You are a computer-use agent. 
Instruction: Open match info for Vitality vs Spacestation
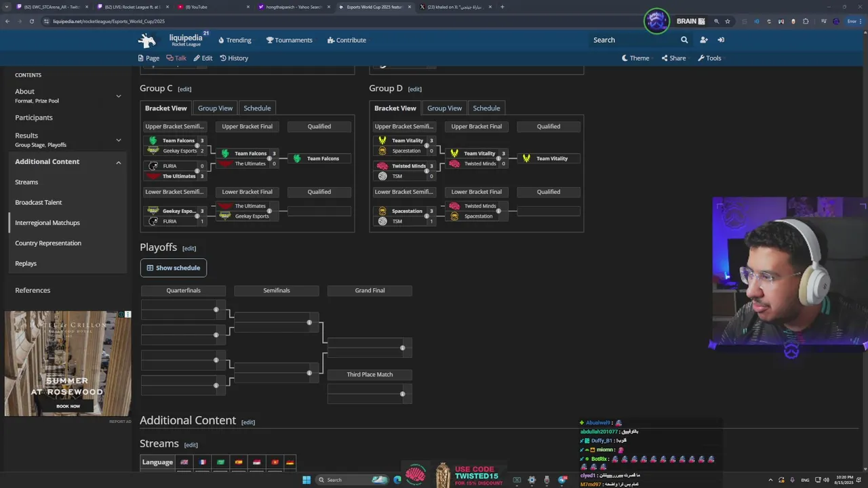coord(427,146)
